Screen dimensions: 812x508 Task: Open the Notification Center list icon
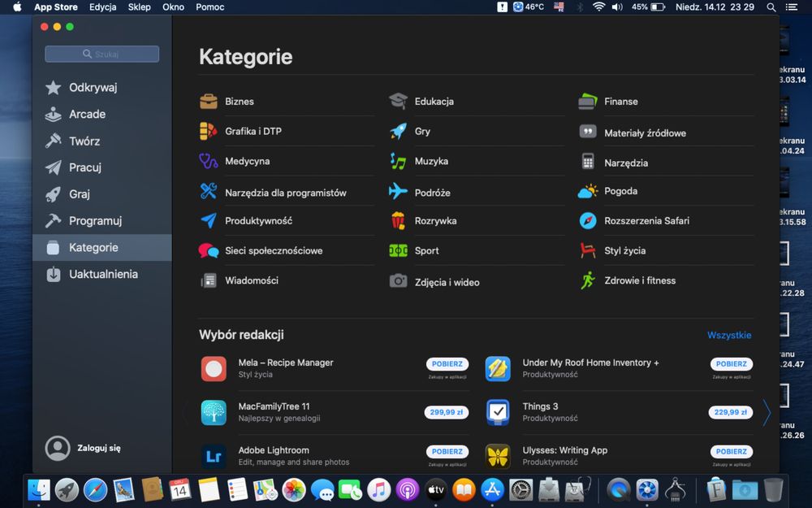coord(791,7)
